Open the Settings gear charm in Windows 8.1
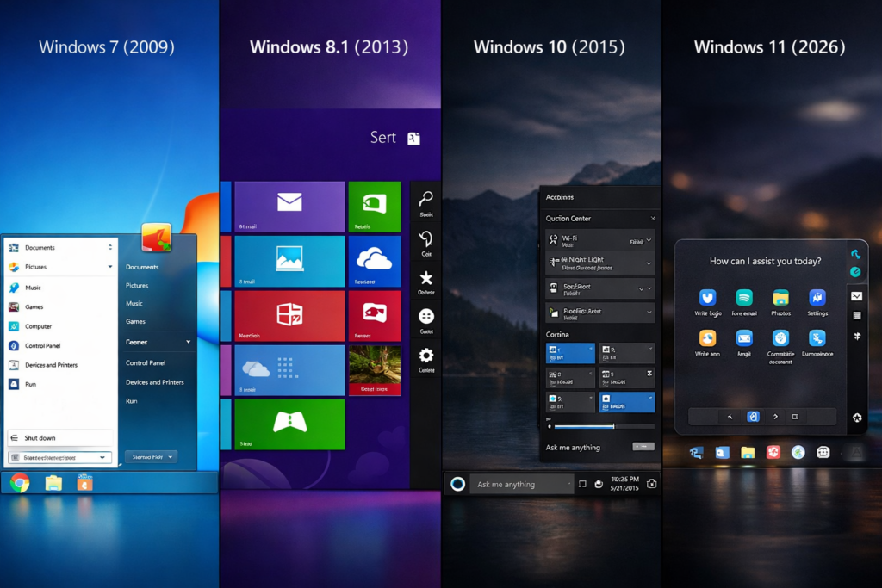This screenshot has width=882, height=588. (x=425, y=356)
